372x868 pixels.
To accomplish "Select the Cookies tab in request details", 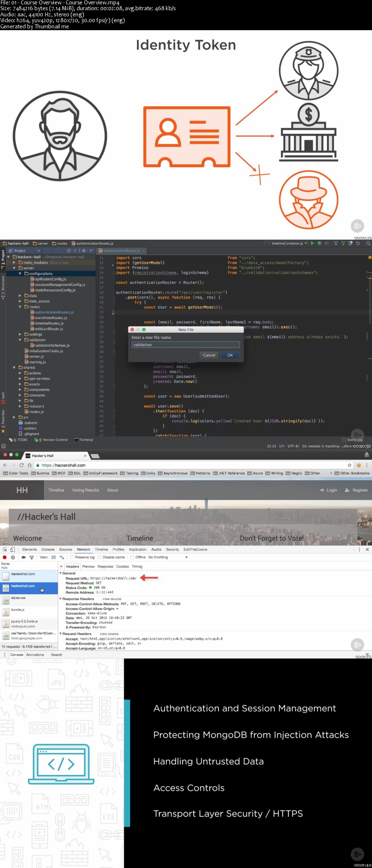I will (122, 567).
